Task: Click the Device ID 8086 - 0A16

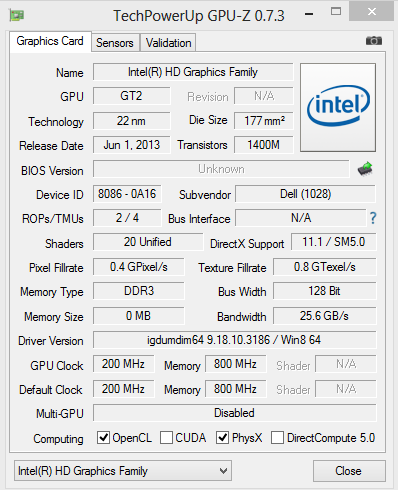Action: 127,194
